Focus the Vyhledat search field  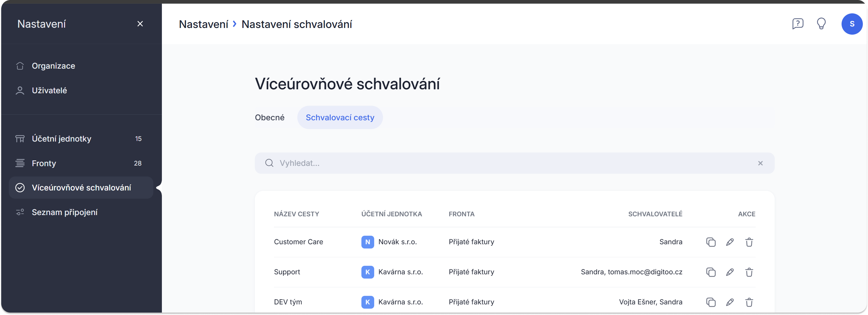pos(505,163)
